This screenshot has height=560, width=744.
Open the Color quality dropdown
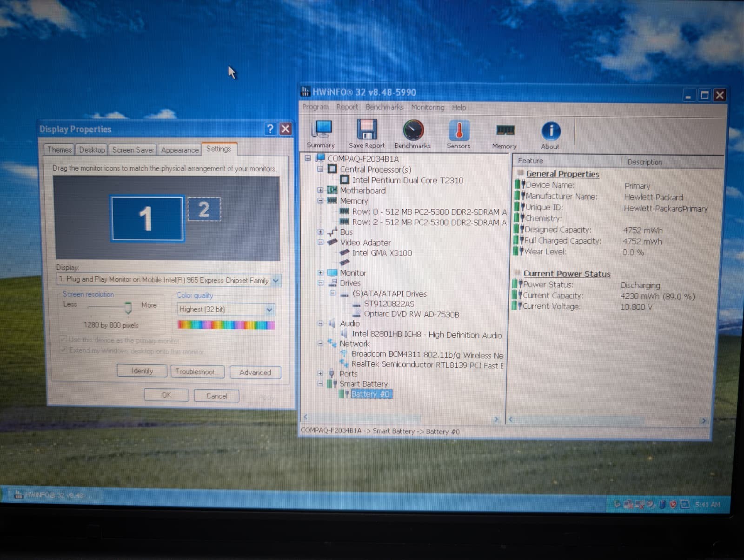[269, 310]
